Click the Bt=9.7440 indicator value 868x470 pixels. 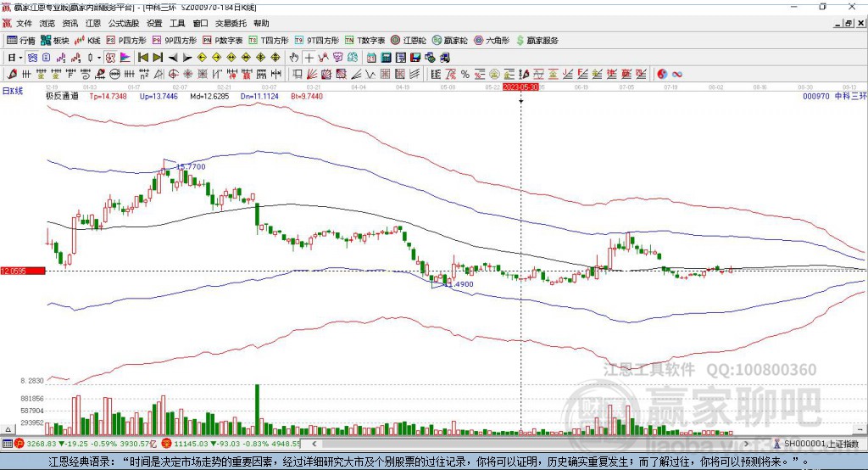[307, 97]
